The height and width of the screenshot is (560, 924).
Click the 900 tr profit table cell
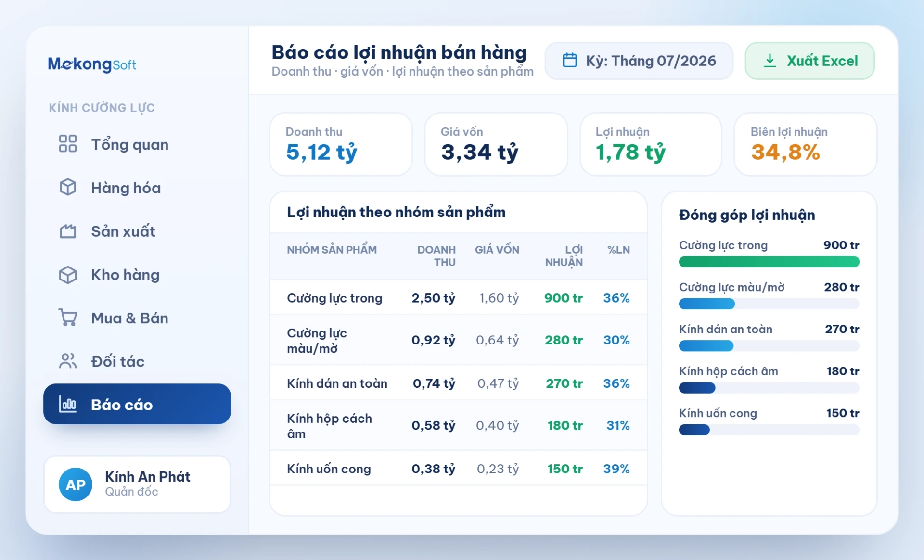pyautogui.click(x=564, y=298)
